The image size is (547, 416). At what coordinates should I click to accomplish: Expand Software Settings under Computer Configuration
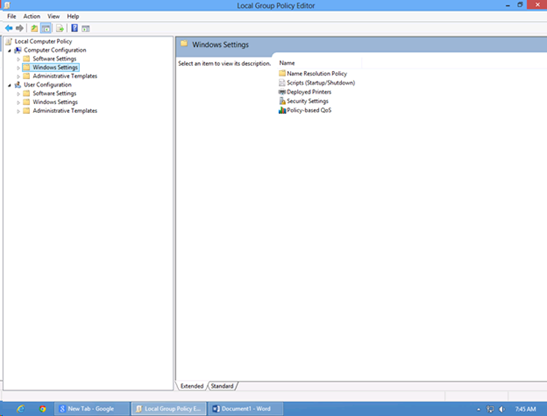point(18,59)
